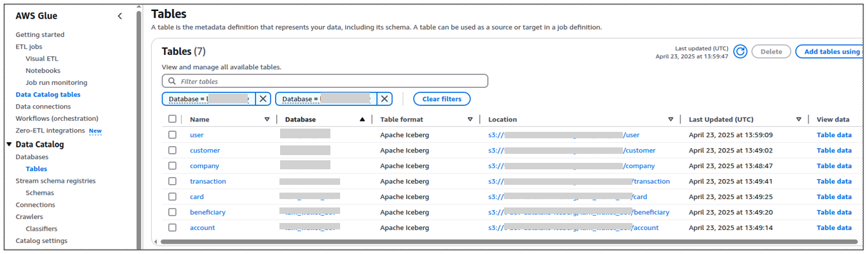Open Crawlers in sidebar

tap(29, 217)
